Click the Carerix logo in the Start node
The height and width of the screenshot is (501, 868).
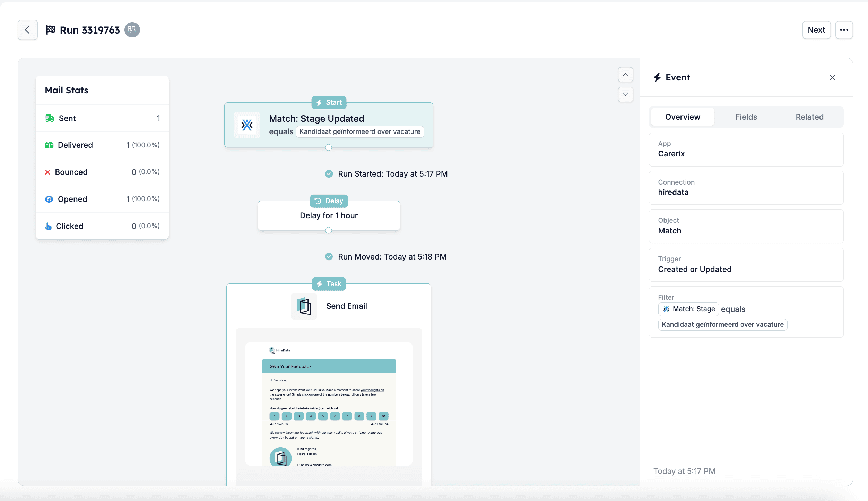click(247, 125)
